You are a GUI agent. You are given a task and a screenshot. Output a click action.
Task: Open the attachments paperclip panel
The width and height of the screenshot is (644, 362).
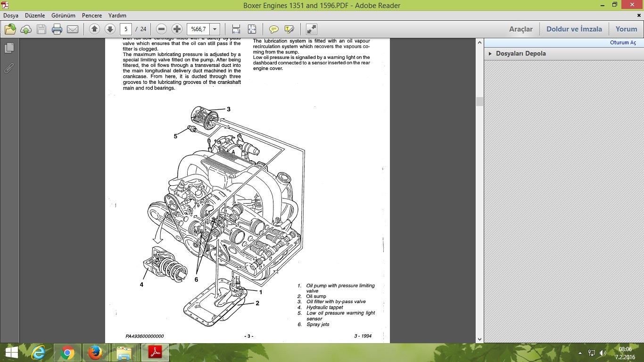9,68
